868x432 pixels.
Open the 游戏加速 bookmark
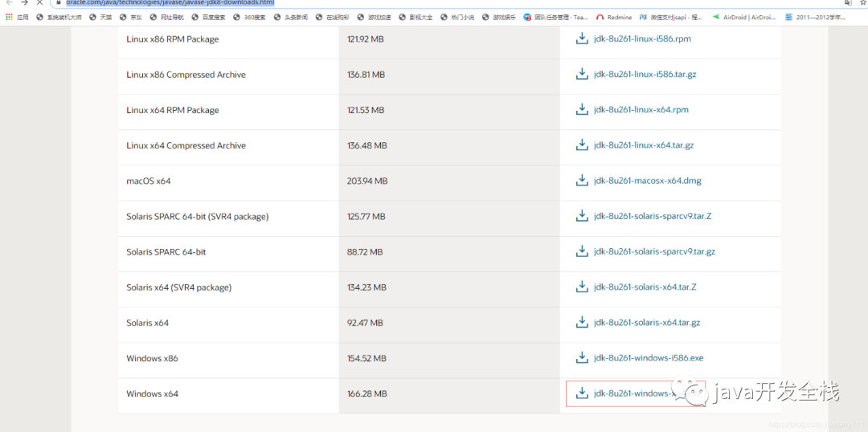(x=375, y=17)
